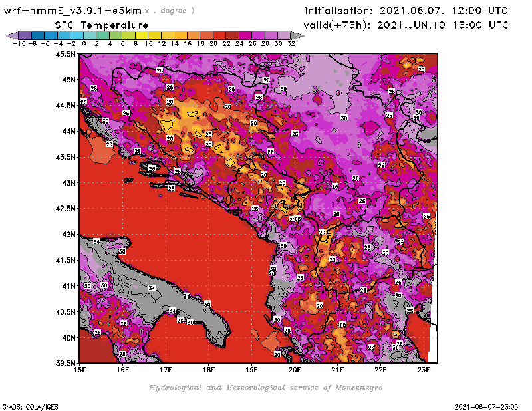Click the 39.5N latitude axis label
Image resolution: width=532 pixels, height=411 pixels.
(65, 363)
